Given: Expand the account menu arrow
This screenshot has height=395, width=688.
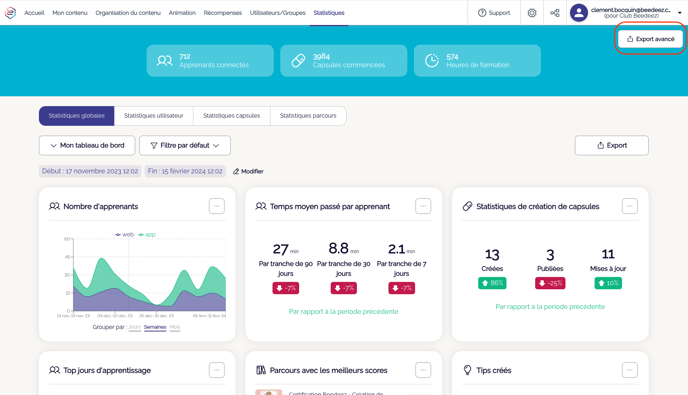Looking at the screenshot, I should pos(680,13).
